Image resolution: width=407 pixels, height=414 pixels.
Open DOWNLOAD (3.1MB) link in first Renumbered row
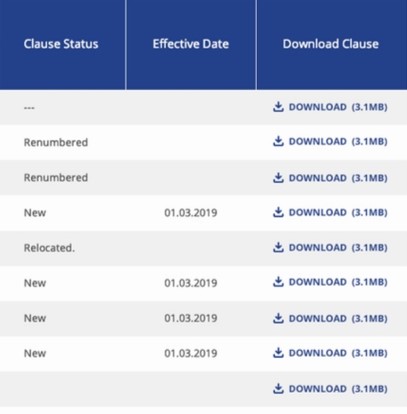tap(330, 141)
